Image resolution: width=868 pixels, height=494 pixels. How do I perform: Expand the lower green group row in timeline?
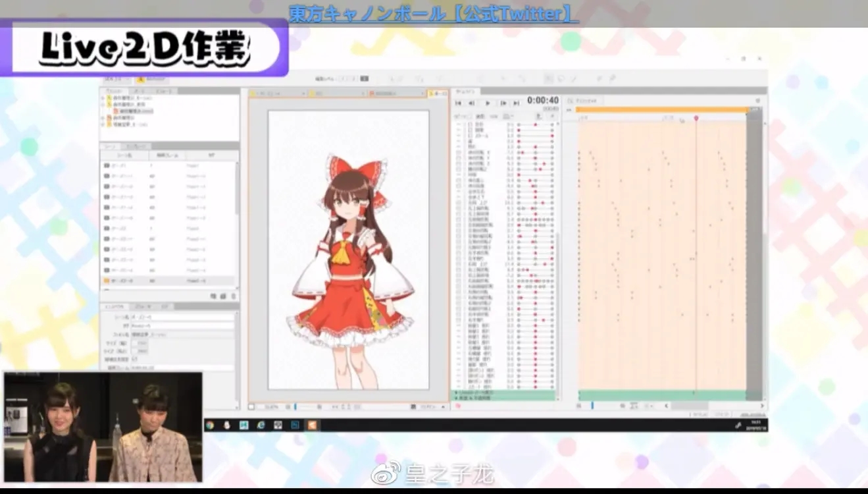pyautogui.click(x=456, y=398)
